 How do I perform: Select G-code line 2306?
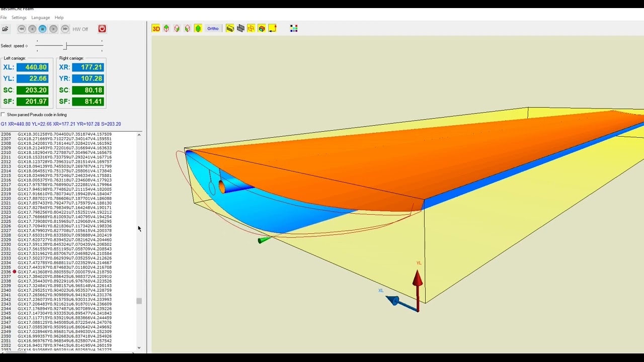click(x=64, y=134)
